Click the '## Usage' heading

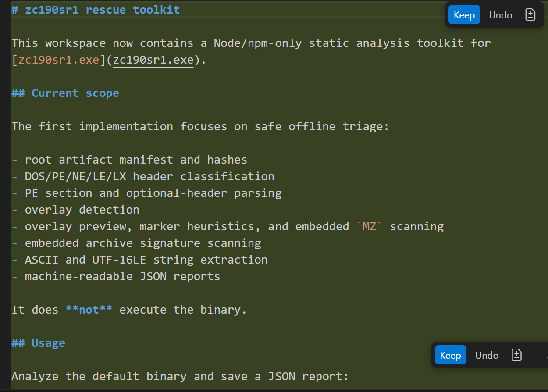pyautogui.click(x=38, y=343)
